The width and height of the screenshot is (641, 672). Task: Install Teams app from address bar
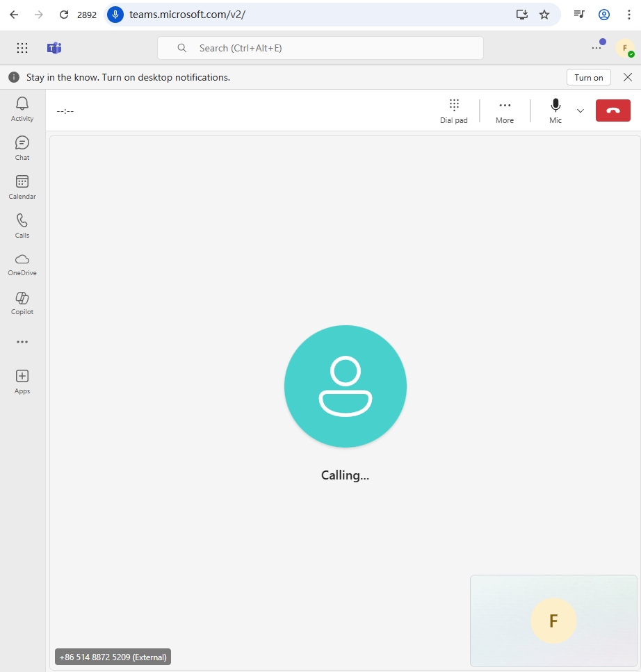click(x=522, y=15)
